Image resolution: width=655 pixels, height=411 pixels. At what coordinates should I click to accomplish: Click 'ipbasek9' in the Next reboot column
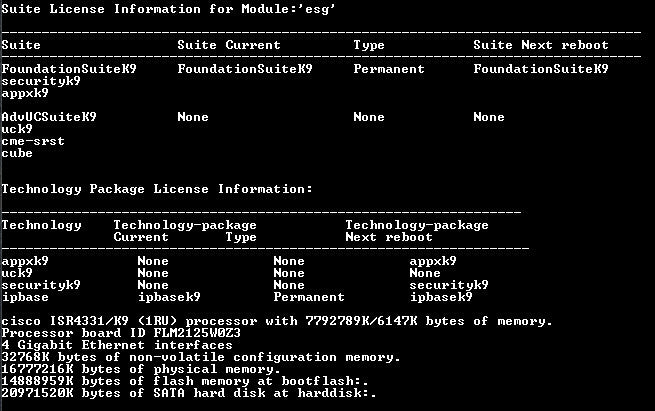pos(441,297)
